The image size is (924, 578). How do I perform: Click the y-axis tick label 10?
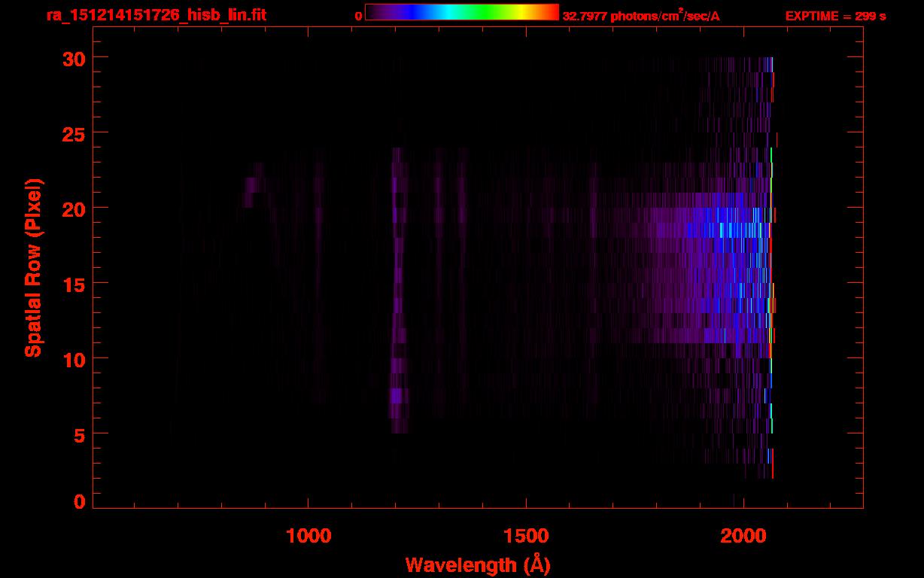coord(74,359)
